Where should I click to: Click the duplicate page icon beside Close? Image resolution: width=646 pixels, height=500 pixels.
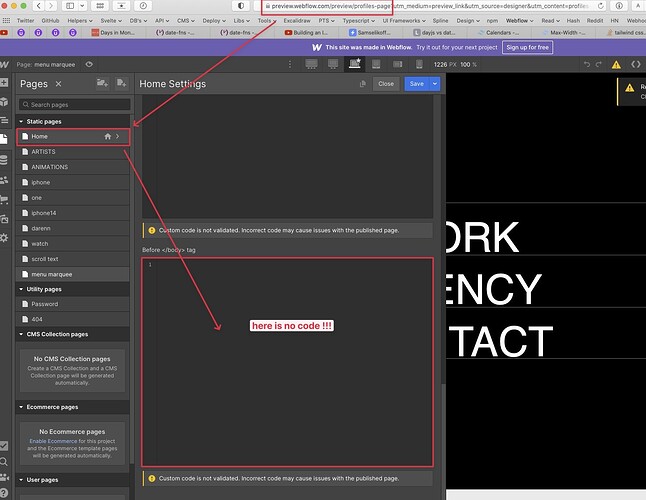(363, 84)
